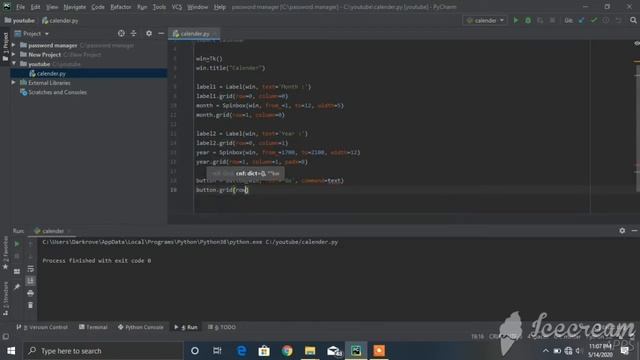Clear all Run console output with trash icon

(x=30, y=305)
